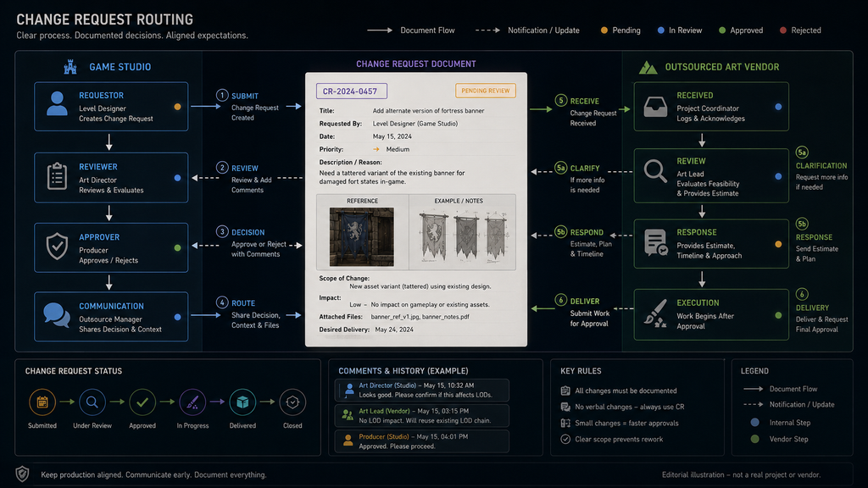Click the icon beside 'No verbal changes'

coord(565,407)
